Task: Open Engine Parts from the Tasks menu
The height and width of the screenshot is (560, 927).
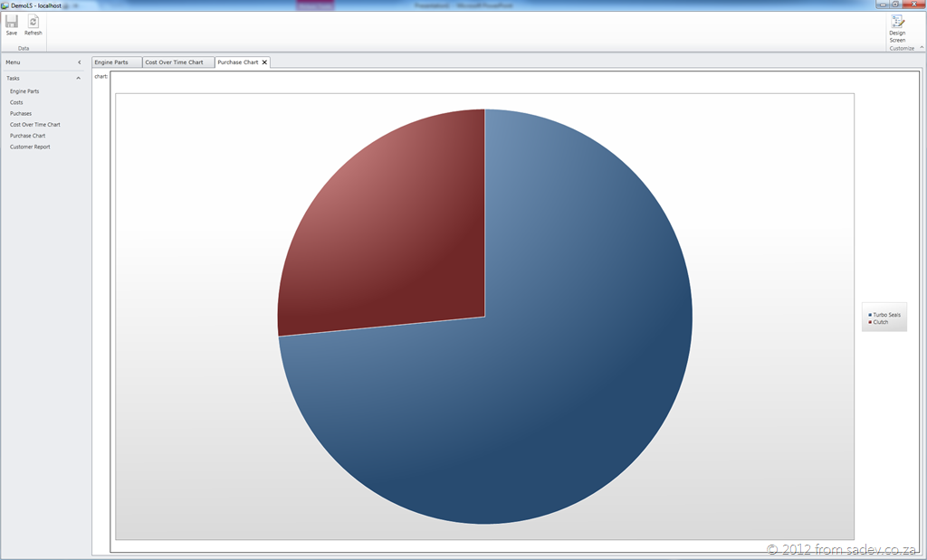Action: click(24, 91)
